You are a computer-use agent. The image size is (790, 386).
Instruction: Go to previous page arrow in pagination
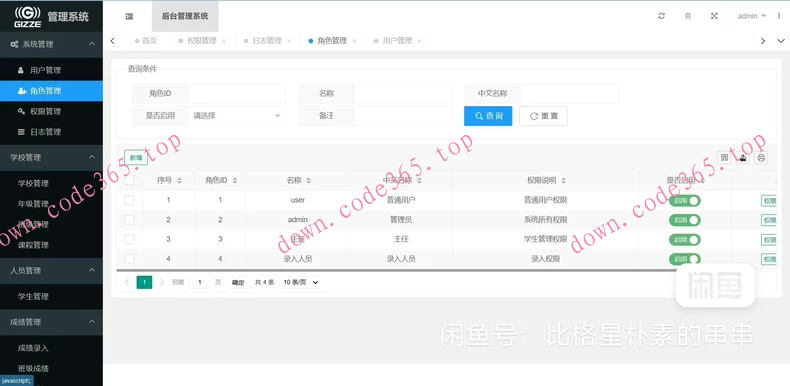click(x=127, y=282)
